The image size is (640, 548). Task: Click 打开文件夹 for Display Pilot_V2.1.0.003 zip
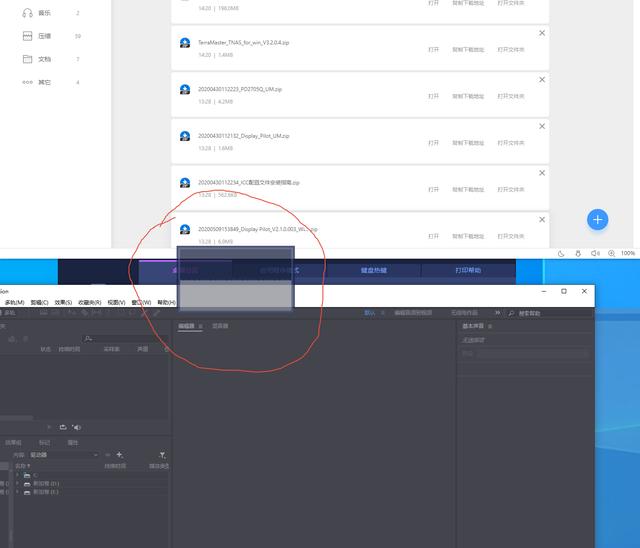[x=511, y=236]
